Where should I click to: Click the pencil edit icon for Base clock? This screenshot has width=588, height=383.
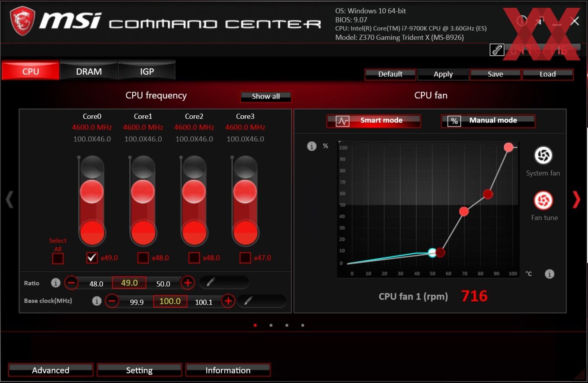[248, 301]
